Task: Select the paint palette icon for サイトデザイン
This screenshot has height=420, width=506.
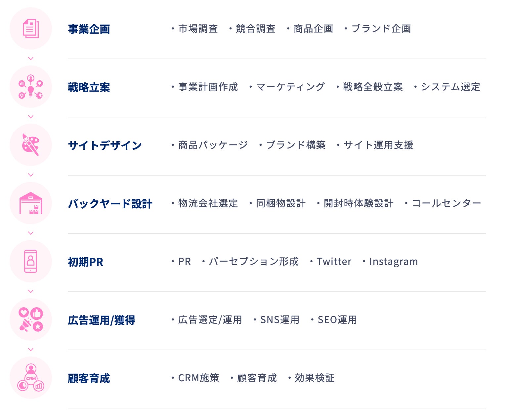Action: [31, 145]
